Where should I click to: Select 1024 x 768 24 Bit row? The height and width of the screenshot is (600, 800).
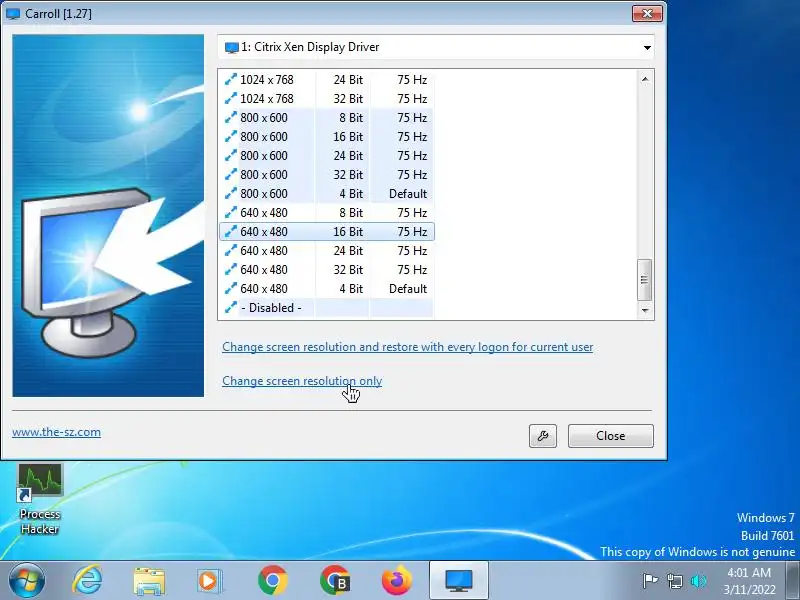click(327, 80)
